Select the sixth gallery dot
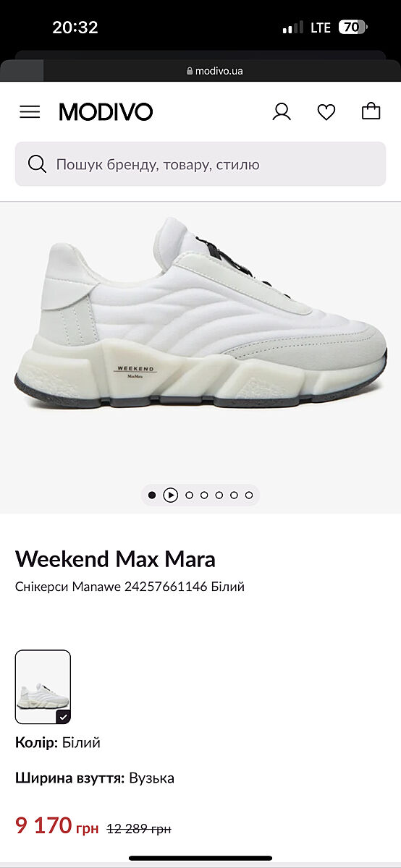 pos(234,495)
